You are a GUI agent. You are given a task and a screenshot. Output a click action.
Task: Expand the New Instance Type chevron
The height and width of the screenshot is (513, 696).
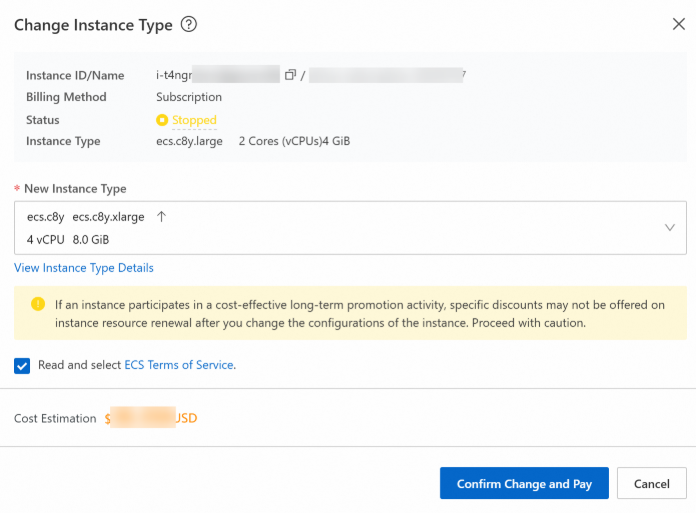(670, 228)
